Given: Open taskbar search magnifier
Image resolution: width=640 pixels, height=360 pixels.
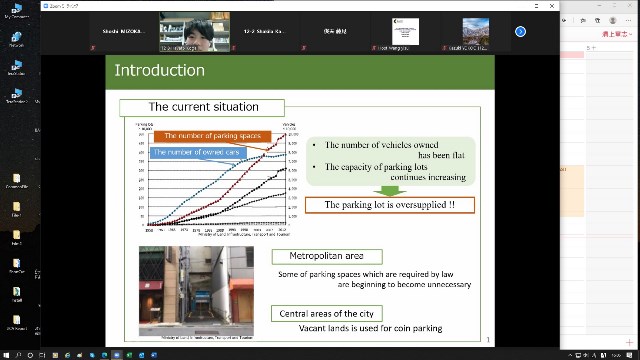Looking at the screenshot, I should tap(18, 355).
